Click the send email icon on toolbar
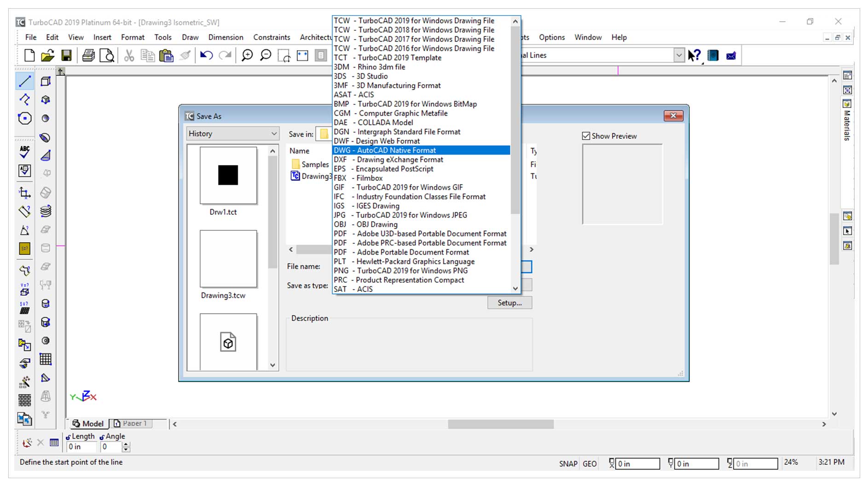 click(x=730, y=55)
